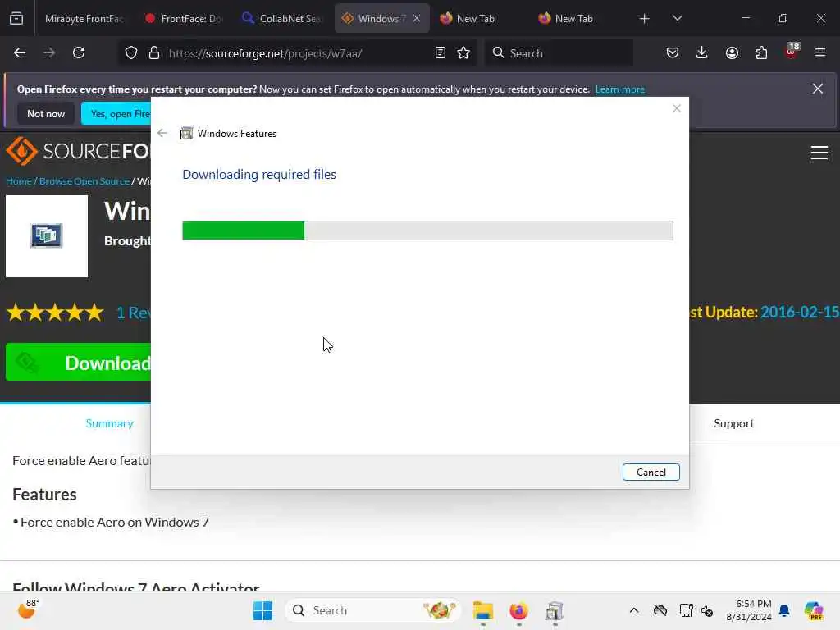The height and width of the screenshot is (630, 840).
Task: Open the weather widget
Action: tap(29, 609)
